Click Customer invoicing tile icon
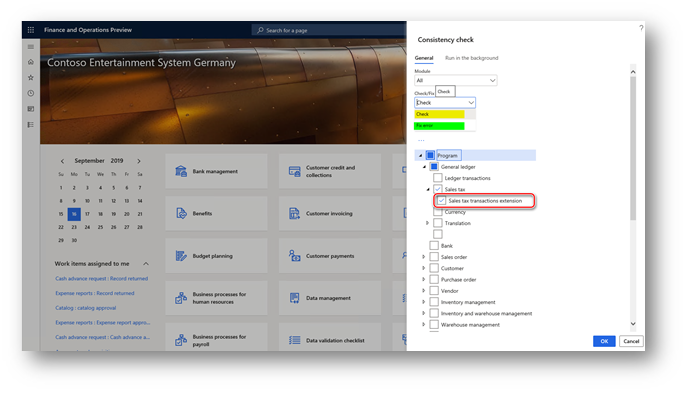Viewport: 687px width, 393px height. click(x=294, y=213)
